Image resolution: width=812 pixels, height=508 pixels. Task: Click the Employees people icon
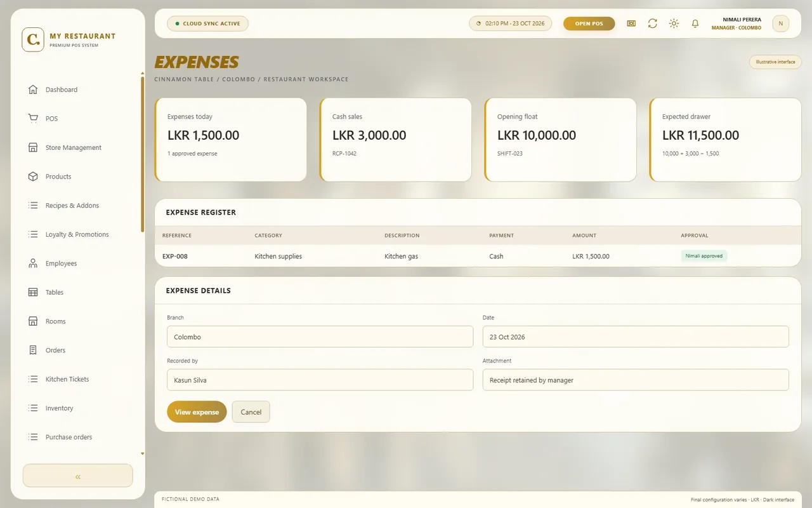(33, 264)
